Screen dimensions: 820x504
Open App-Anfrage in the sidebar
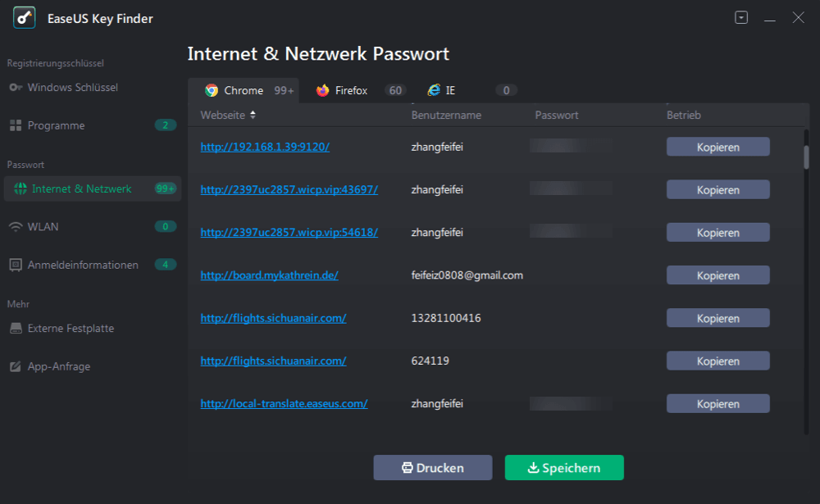58,366
